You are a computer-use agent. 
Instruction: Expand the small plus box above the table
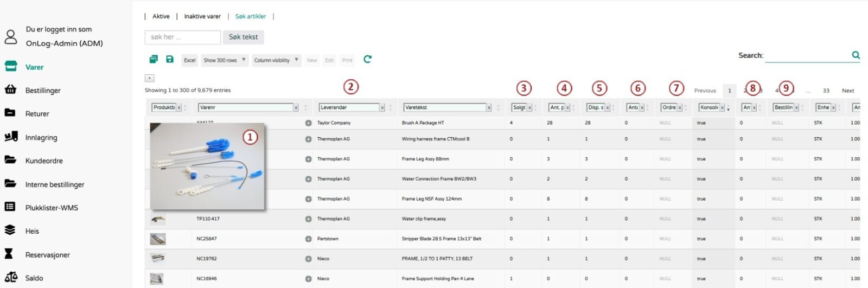pos(150,78)
